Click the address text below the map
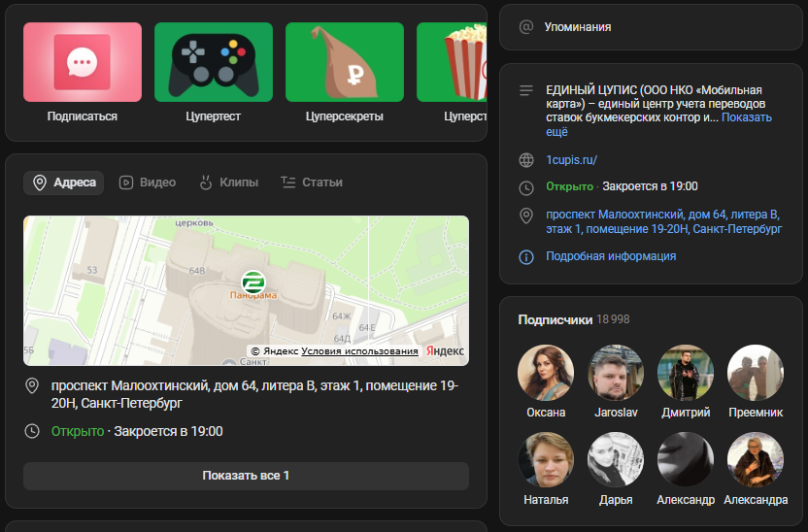This screenshot has height=532, width=808. click(x=254, y=394)
